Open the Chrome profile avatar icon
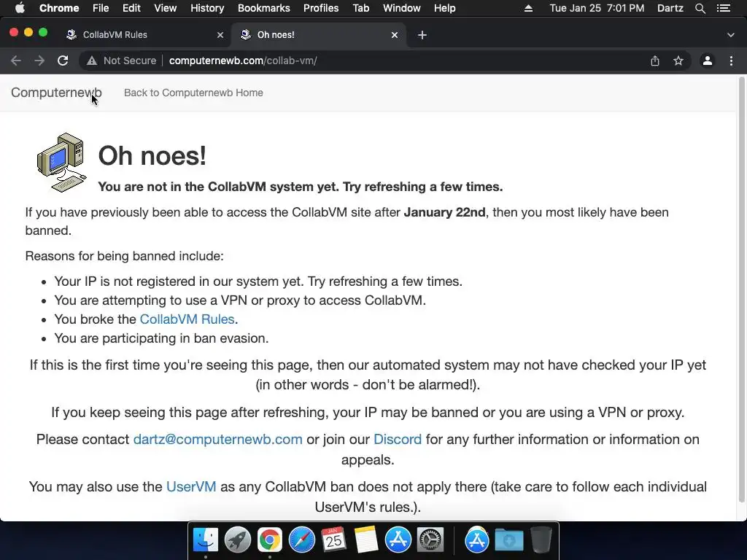The height and width of the screenshot is (560, 747). point(708,61)
